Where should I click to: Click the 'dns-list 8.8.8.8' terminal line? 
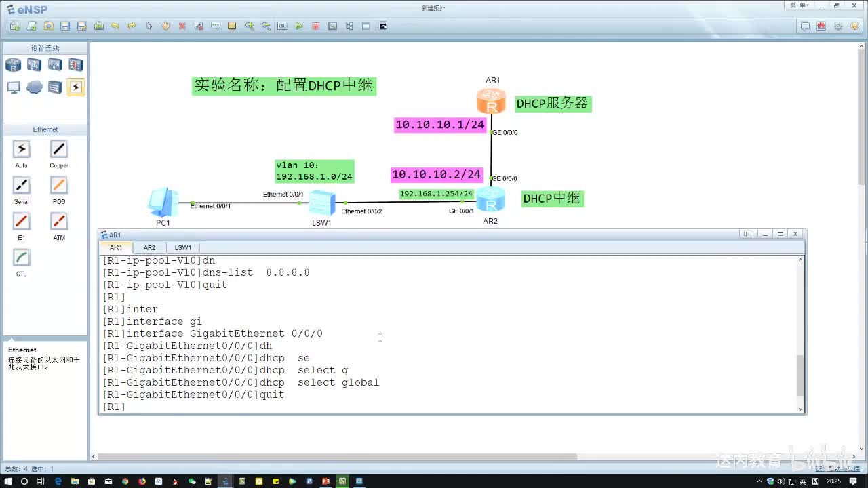click(206, 272)
